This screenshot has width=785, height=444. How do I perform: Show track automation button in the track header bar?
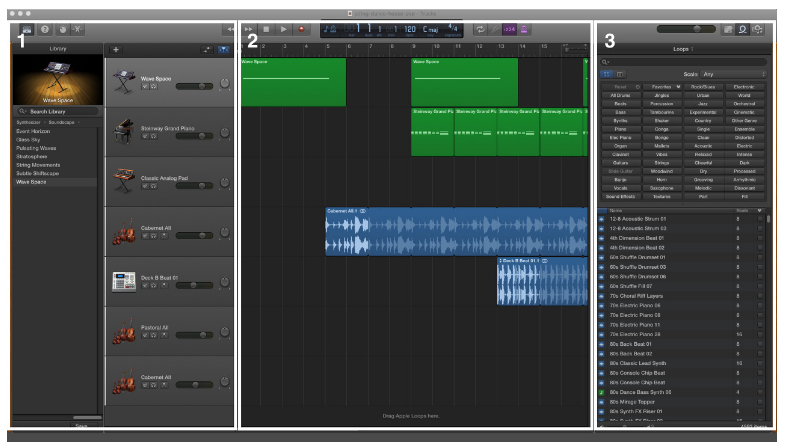pos(207,50)
